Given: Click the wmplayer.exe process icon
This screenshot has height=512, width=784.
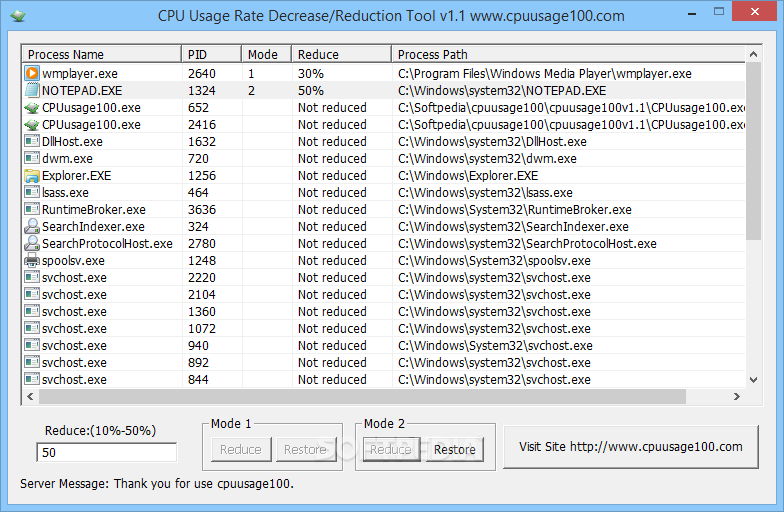Looking at the screenshot, I should [x=32, y=73].
